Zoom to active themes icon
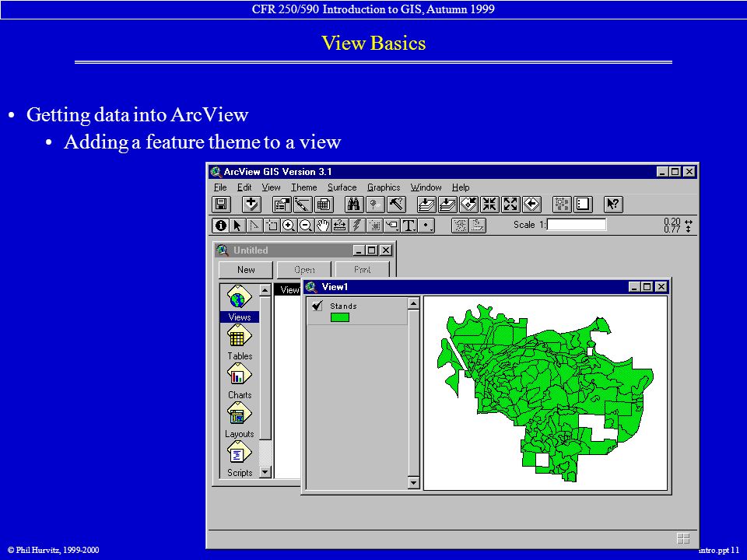747x560 pixels. (x=447, y=205)
